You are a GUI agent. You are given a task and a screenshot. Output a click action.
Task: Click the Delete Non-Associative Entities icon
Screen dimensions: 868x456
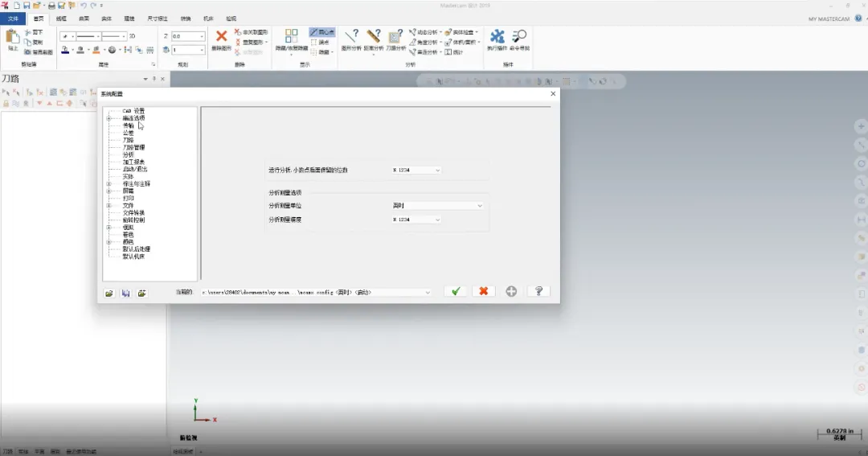pos(237,32)
